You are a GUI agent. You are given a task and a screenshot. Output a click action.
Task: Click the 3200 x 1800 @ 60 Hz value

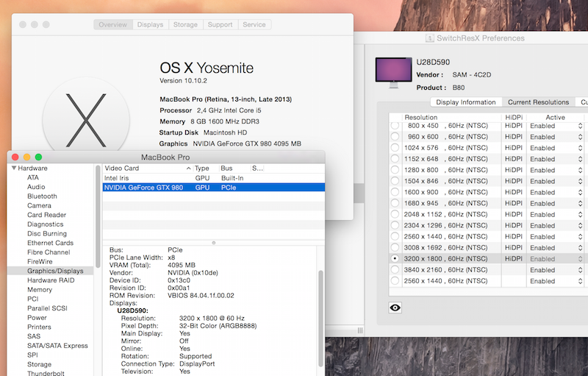tap(212, 318)
